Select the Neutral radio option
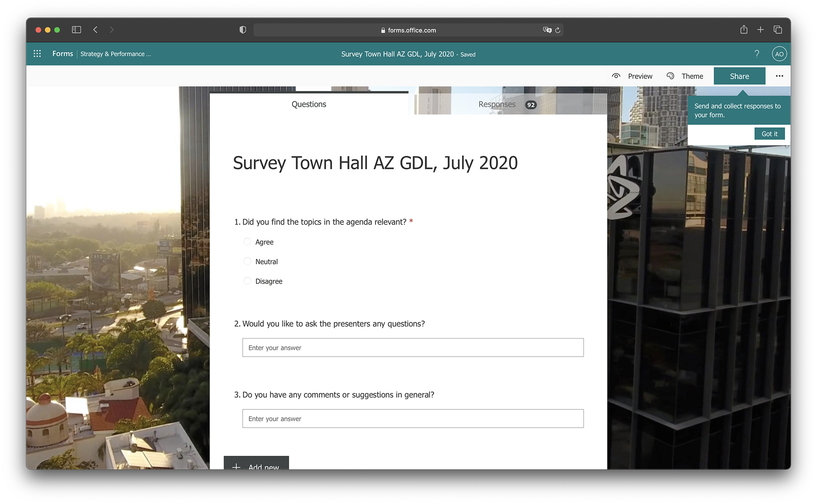817x504 pixels. tap(247, 261)
